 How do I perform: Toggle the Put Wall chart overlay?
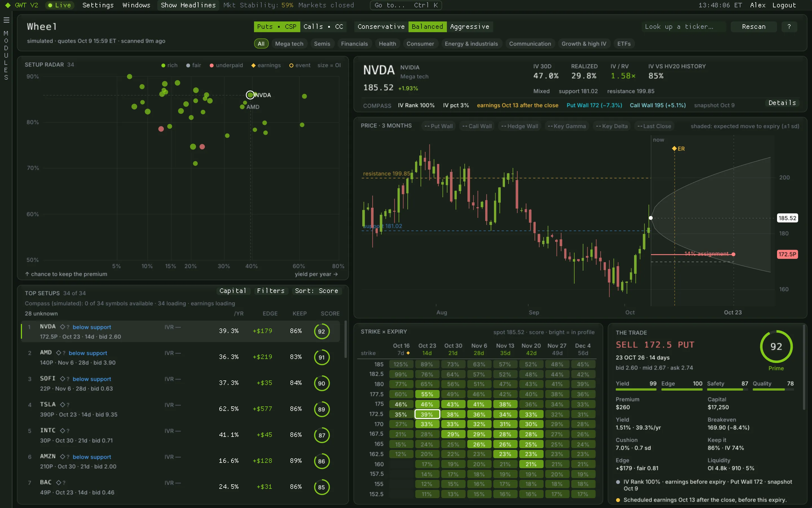[438, 126]
